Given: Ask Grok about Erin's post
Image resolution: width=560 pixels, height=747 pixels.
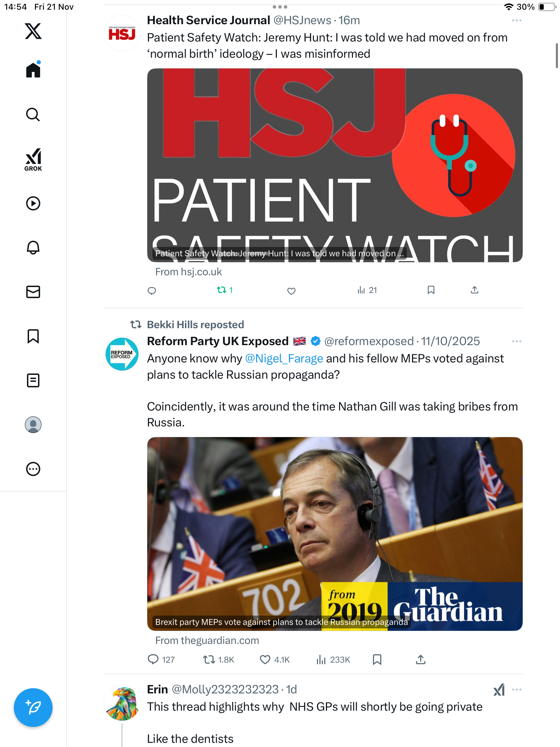Looking at the screenshot, I should click(x=499, y=690).
